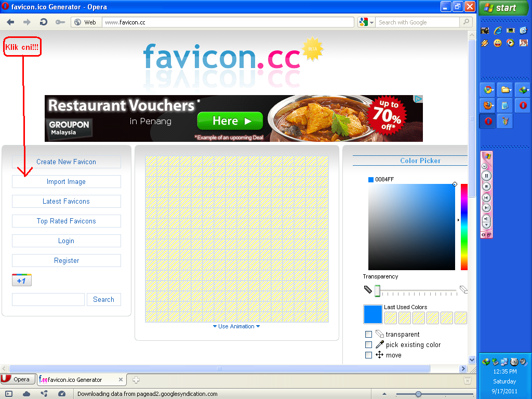
Task: Enable pick existing color checkbox
Action: point(368,345)
